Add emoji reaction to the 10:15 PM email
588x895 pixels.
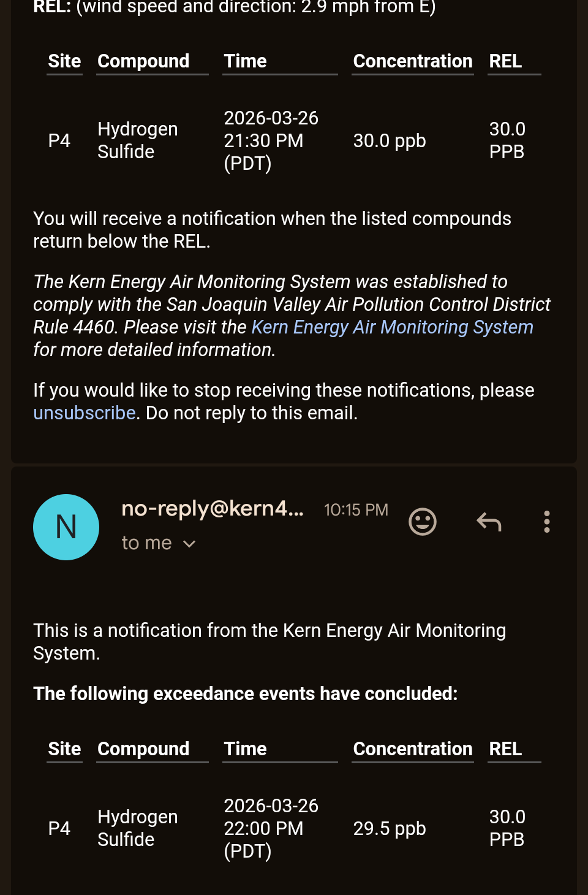(x=422, y=522)
